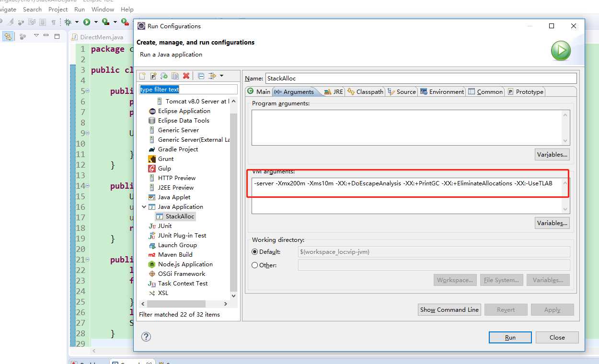
Task: Select Gulp configuration type
Action: tap(164, 168)
